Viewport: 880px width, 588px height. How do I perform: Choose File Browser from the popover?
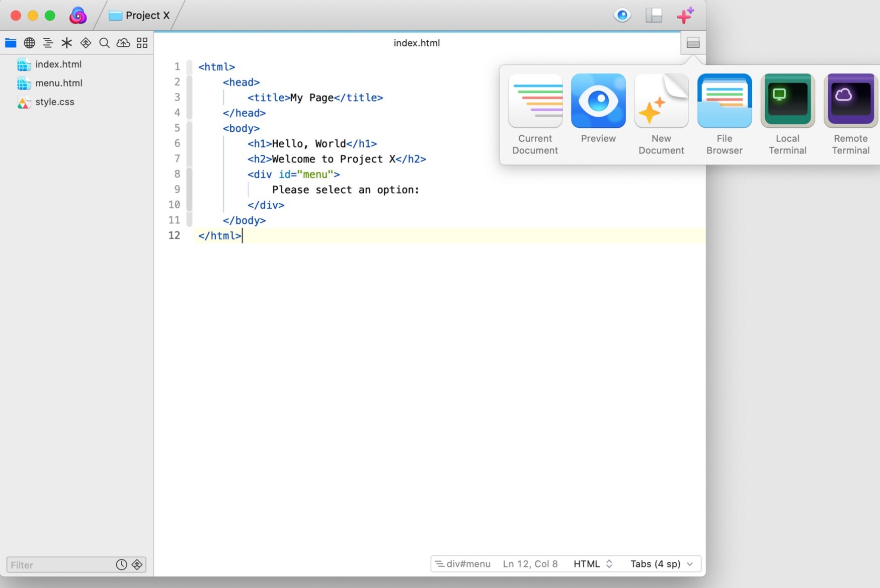tap(724, 101)
